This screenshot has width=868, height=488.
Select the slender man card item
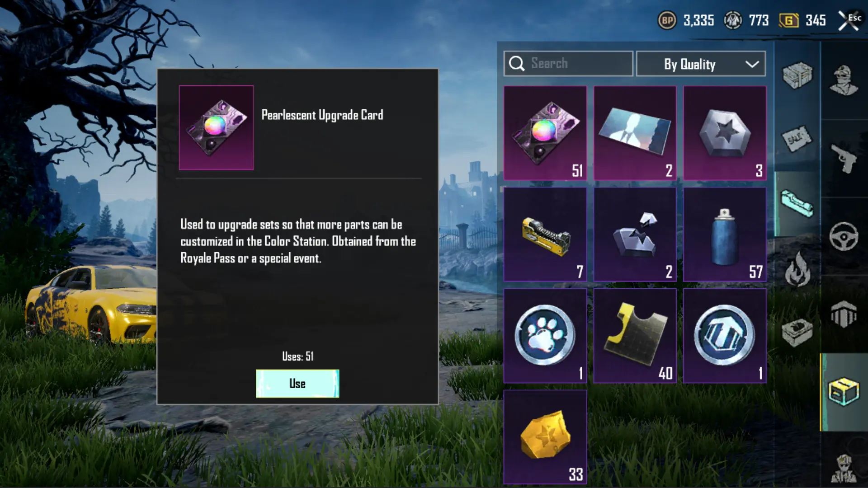click(x=635, y=133)
